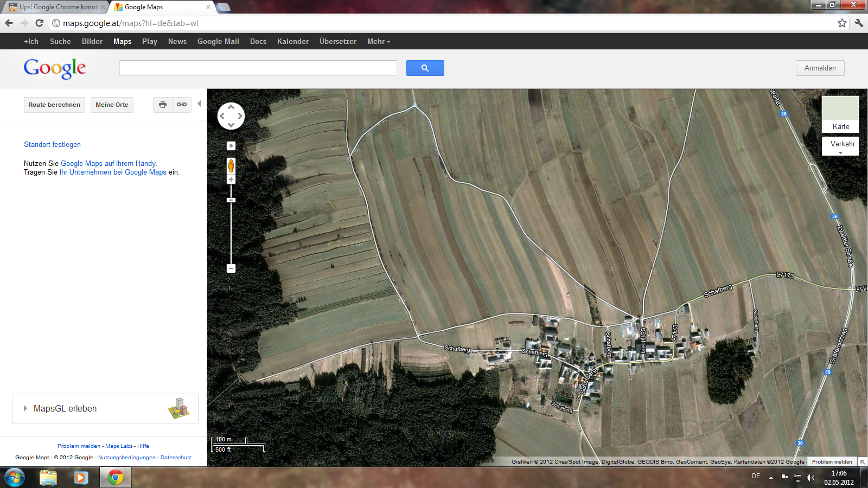The width and height of the screenshot is (868, 488).
Task: Select the Street View pegman
Action: 231,166
